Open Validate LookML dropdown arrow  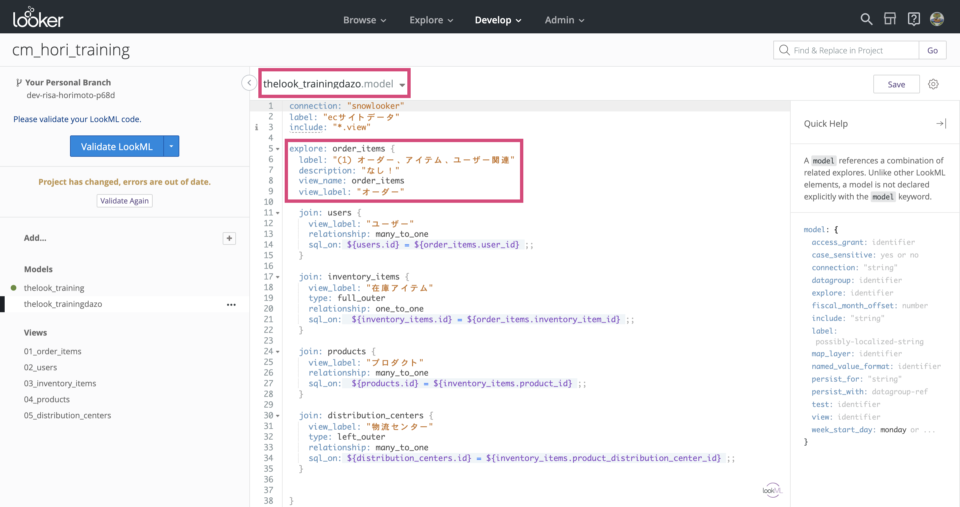click(x=171, y=146)
